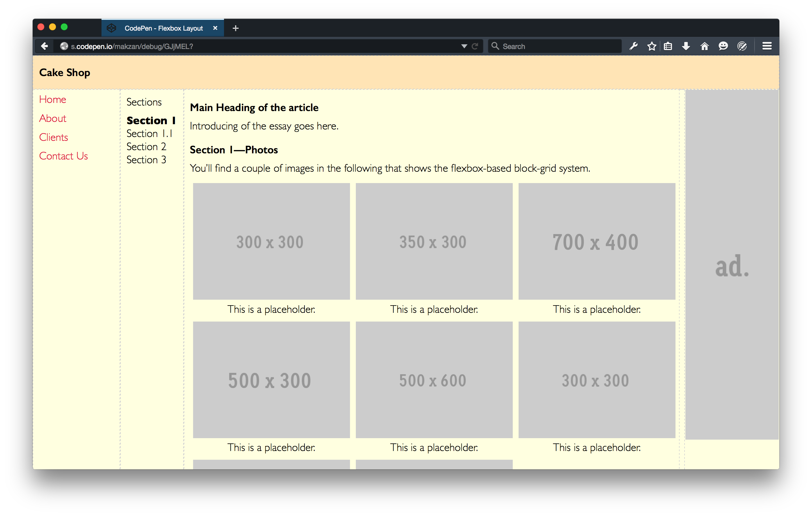
Task: Go to the Clients link
Action: [54, 137]
